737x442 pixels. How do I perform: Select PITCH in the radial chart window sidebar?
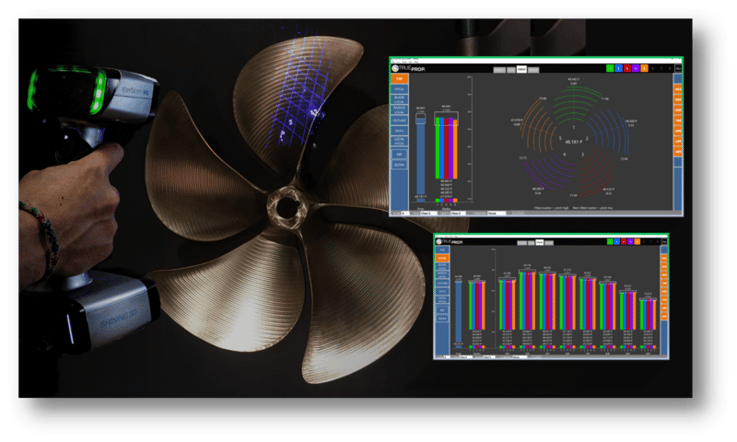click(400, 91)
